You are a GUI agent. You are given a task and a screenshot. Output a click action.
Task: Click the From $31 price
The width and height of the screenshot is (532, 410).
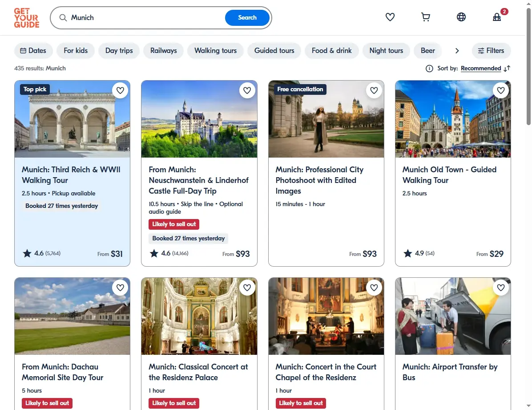click(x=110, y=254)
